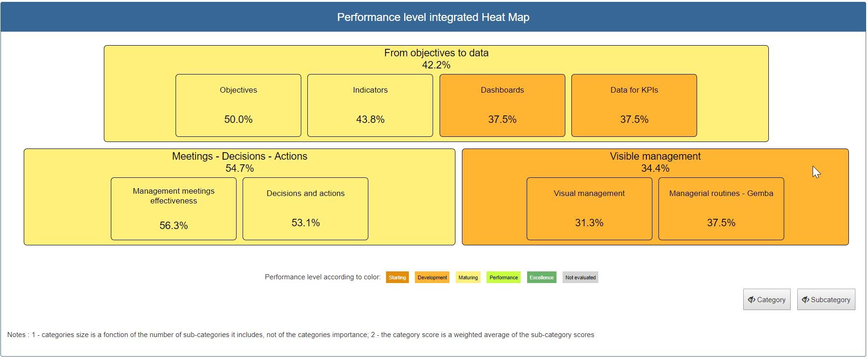Open the Objectives subcategory box

pyautogui.click(x=238, y=105)
